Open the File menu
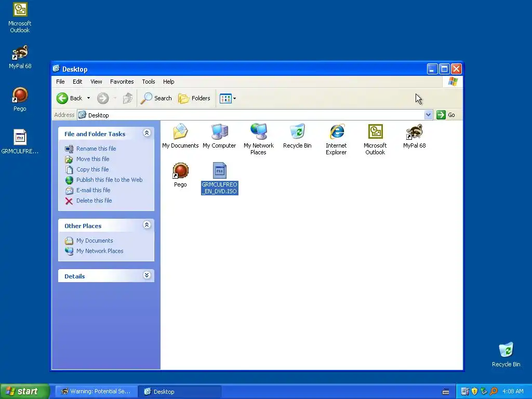This screenshot has height=399, width=532. pos(60,82)
